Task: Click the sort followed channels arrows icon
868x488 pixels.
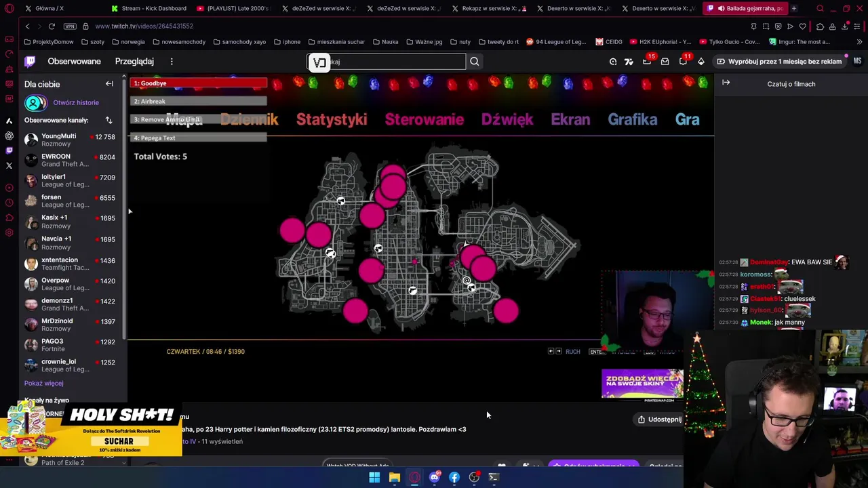Action: point(108,120)
